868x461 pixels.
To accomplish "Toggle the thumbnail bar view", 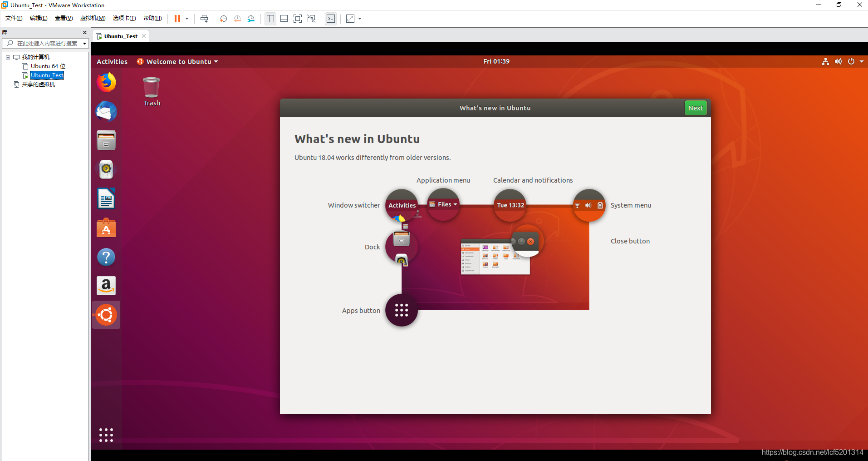I will [x=284, y=19].
